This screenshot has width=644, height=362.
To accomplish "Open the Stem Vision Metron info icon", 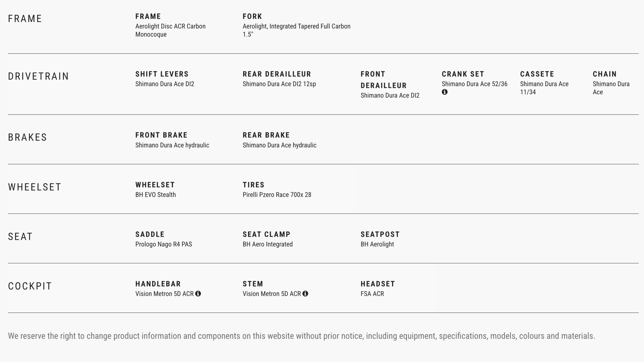I will click(x=305, y=294).
